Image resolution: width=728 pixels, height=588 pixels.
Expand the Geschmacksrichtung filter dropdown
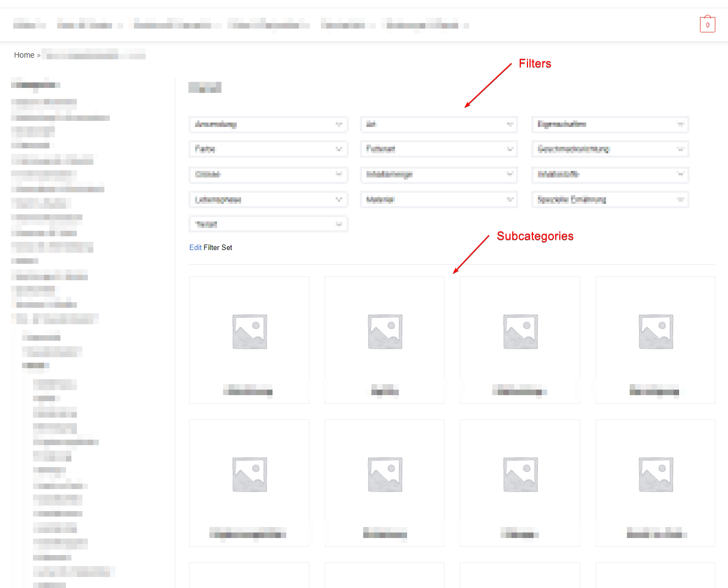point(610,149)
